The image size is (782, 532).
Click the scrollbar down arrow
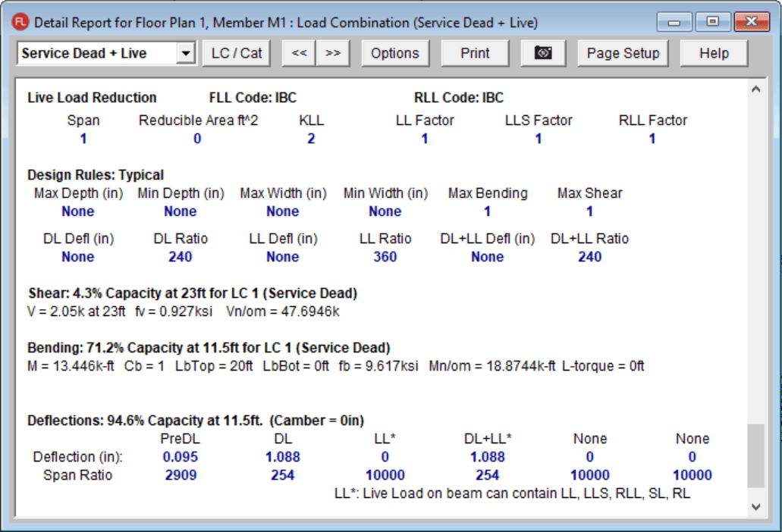755,505
